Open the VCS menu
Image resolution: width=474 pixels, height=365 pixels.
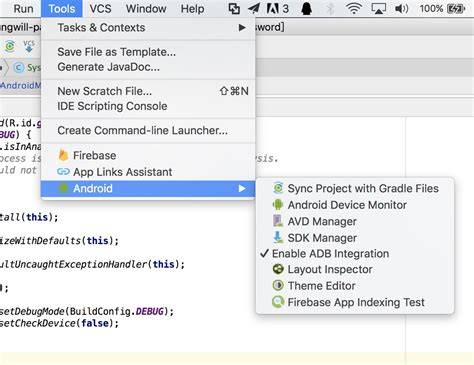click(x=100, y=9)
